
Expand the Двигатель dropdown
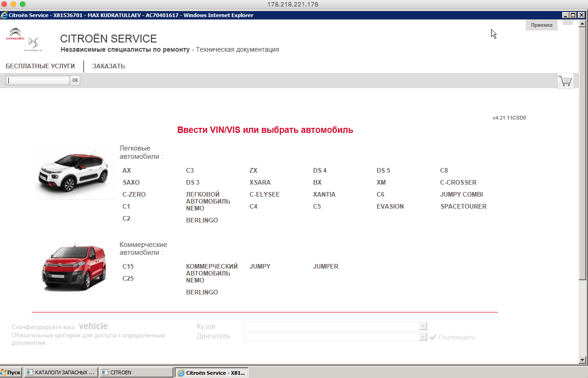(423, 337)
